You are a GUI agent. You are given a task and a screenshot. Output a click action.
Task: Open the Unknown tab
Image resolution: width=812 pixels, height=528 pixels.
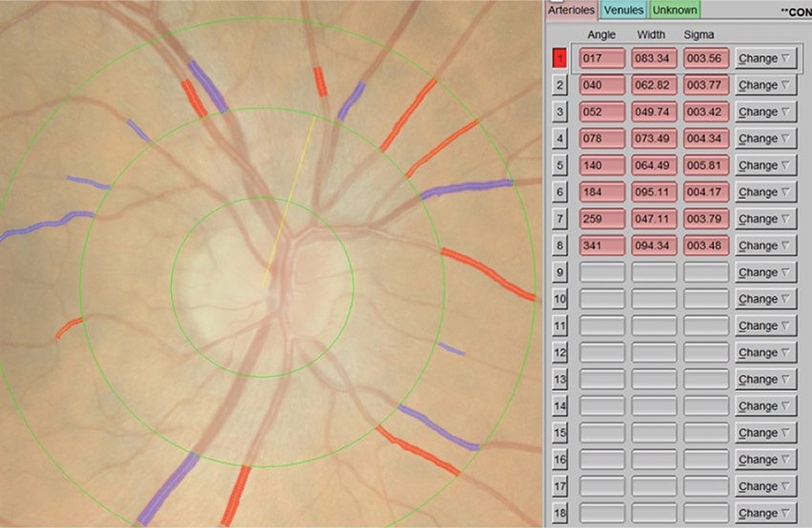675,10
